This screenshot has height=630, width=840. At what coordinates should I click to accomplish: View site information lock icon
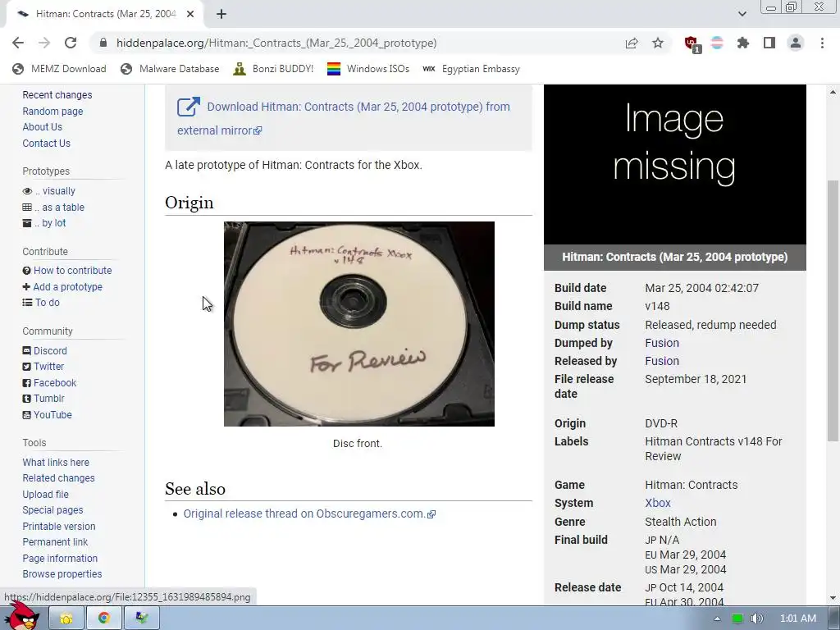(103, 43)
